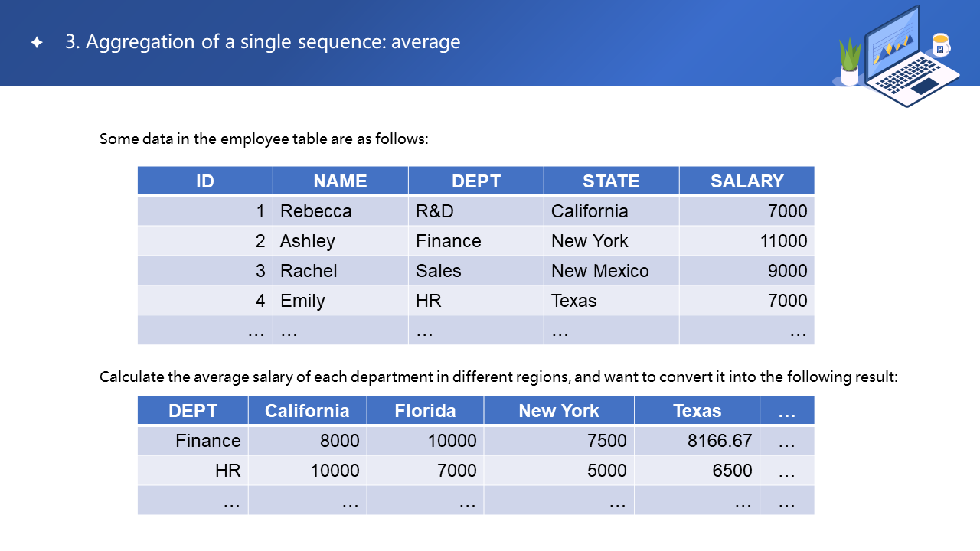Click the NAME column header
This screenshot has height=551, width=980.
coord(340,181)
